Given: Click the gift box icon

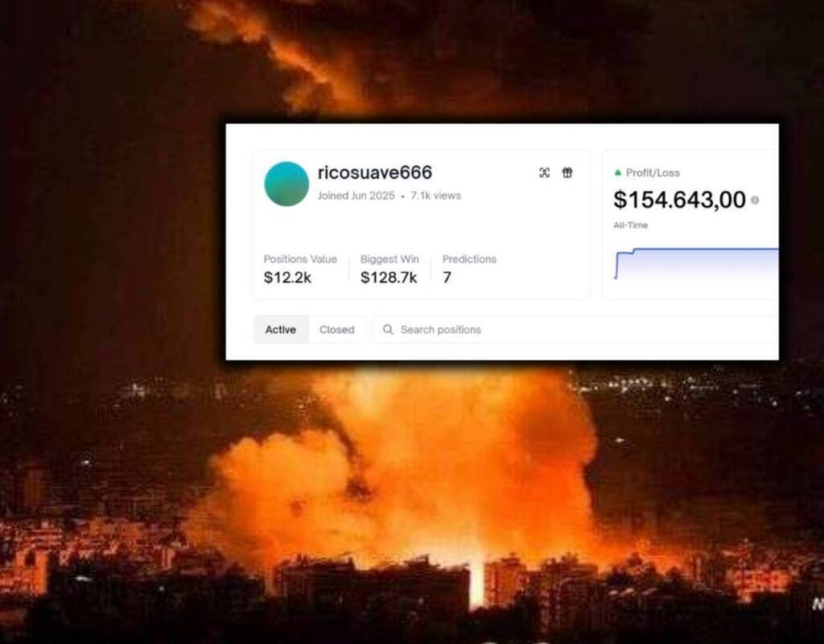Looking at the screenshot, I should 567,172.
